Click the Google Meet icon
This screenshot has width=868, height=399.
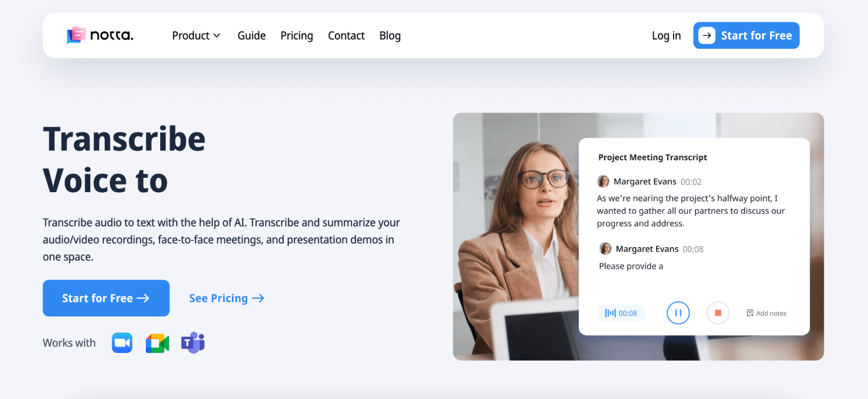click(157, 343)
